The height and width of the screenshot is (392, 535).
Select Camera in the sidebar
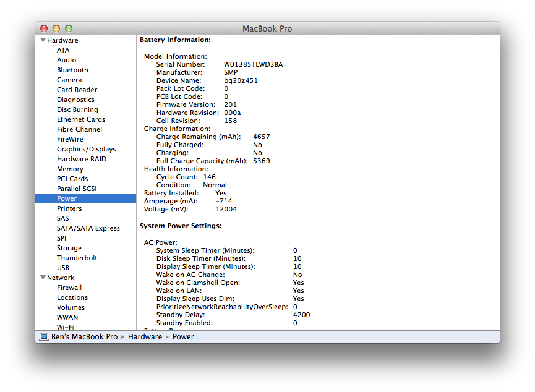coord(69,80)
